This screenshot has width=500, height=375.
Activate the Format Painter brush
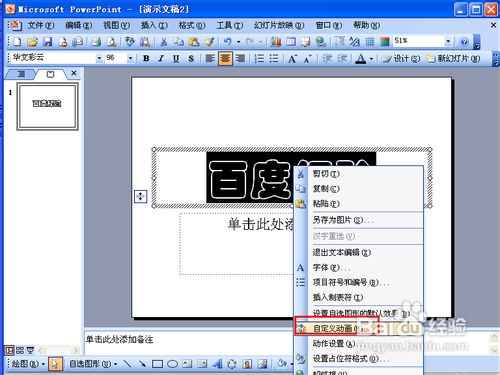point(209,42)
